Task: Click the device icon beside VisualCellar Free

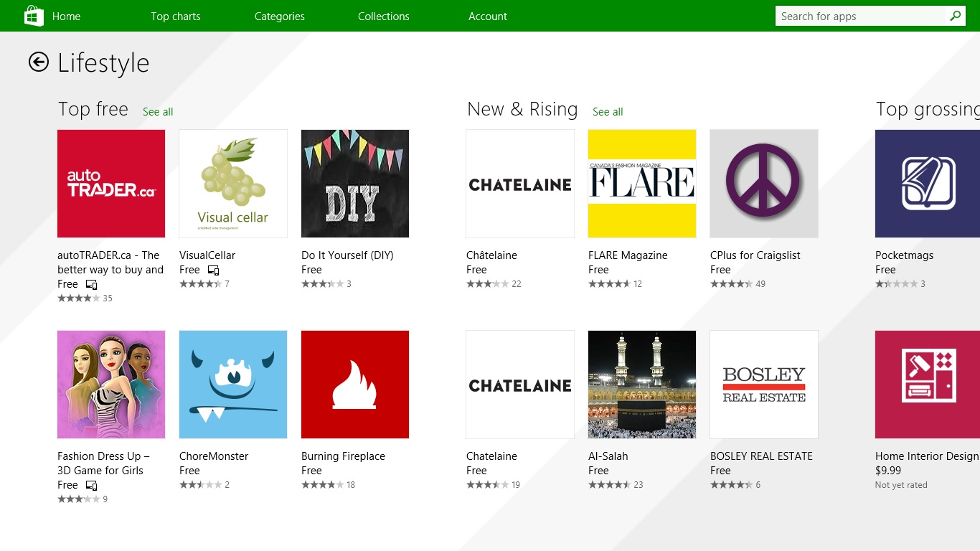Action: click(213, 270)
